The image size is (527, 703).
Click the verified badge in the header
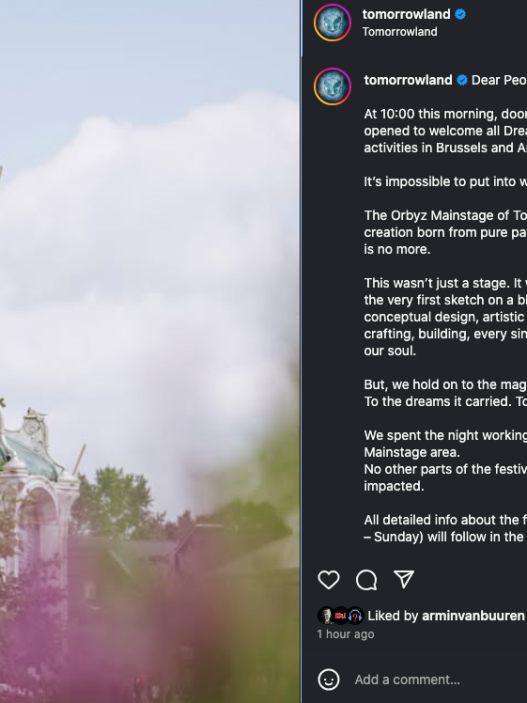coord(460,14)
